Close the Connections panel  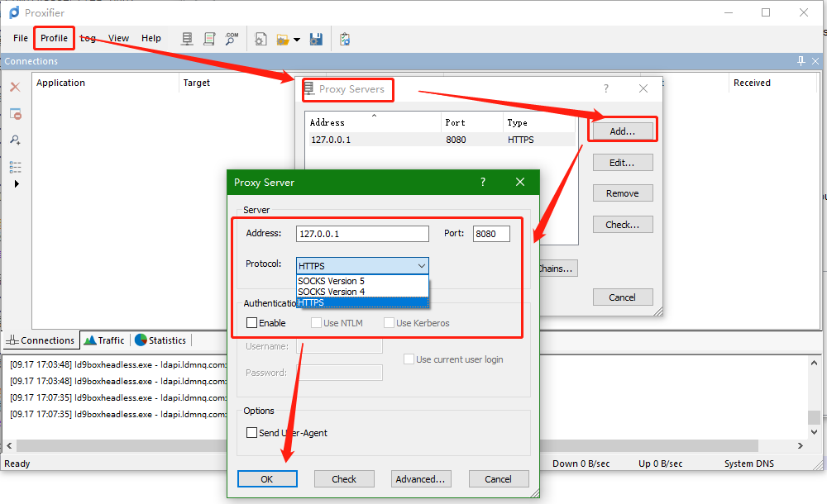tap(815, 61)
